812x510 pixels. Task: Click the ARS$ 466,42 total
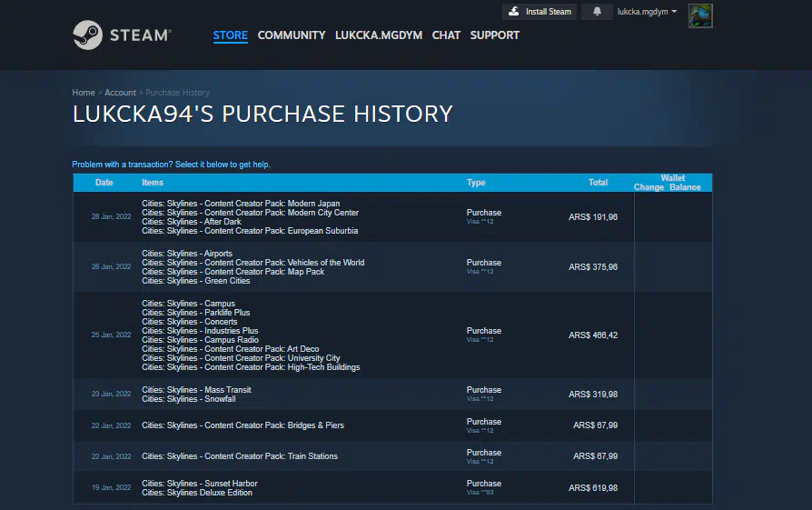(593, 335)
